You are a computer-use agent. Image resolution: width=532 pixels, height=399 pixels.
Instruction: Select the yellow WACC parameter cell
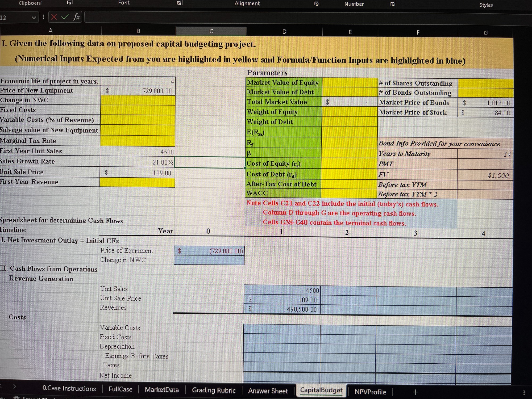pos(349,194)
